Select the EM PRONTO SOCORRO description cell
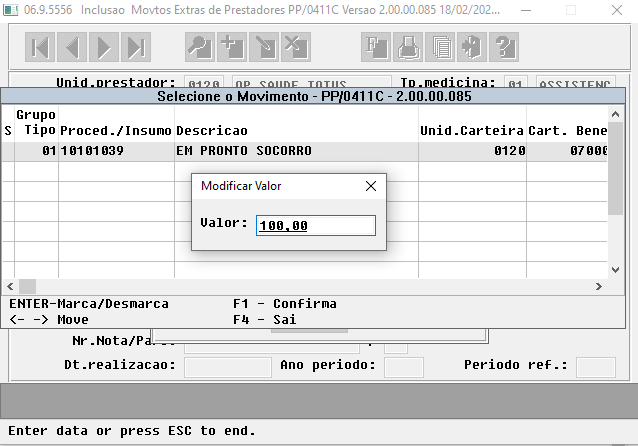Viewport: 638px width, 446px height. tap(296, 151)
